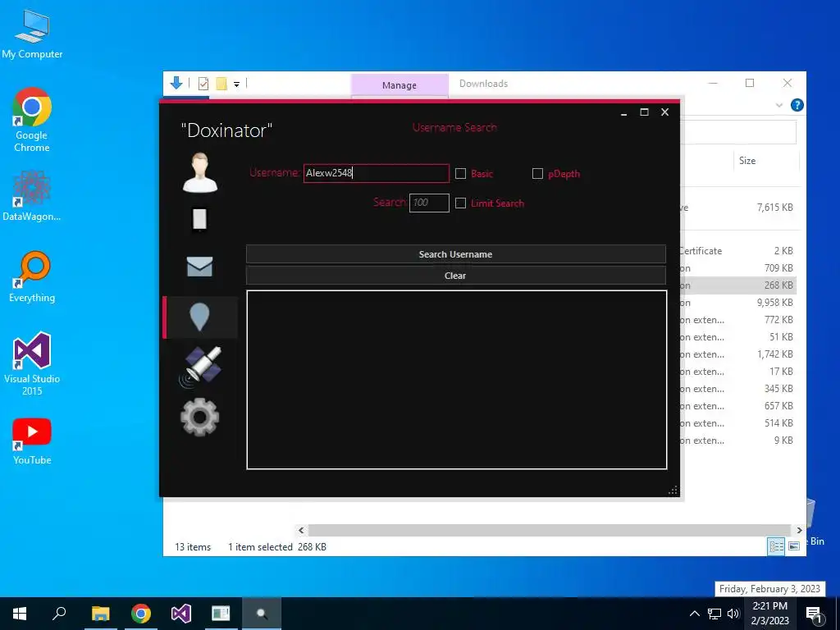Click the blue down-arrow icon in Explorer titlebar
Viewport: 840px width, 630px height.
tap(176, 83)
